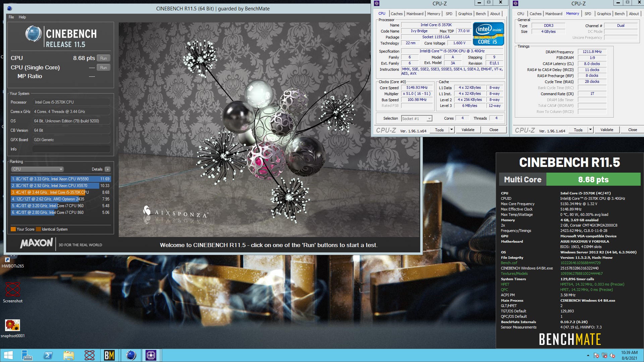Switch to Bench tab in first CPU-Z
Image resolution: width=644 pixels, height=362 pixels.
[x=481, y=14]
